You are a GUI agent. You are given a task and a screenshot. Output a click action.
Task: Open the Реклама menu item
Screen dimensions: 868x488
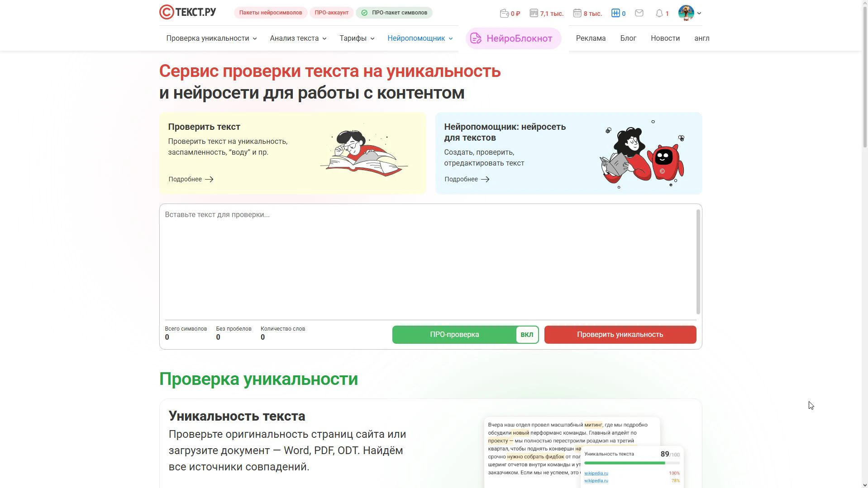click(x=591, y=38)
